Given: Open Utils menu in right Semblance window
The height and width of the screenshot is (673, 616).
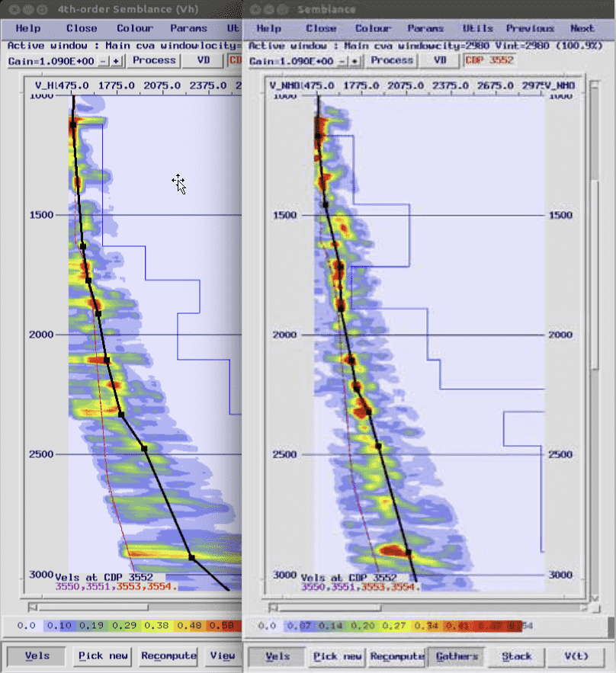Looking at the screenshot, I should [478, 28].
